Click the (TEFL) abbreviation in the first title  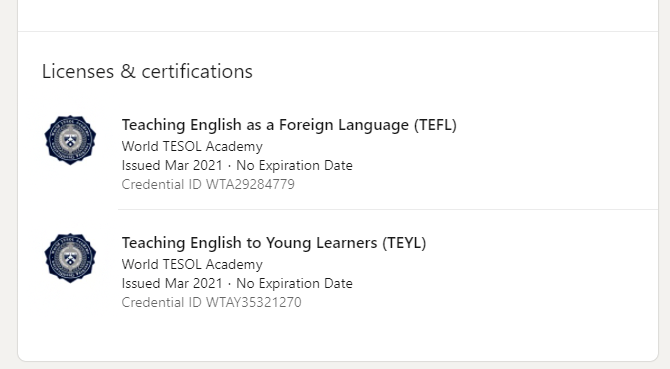[x=435, y=125]
